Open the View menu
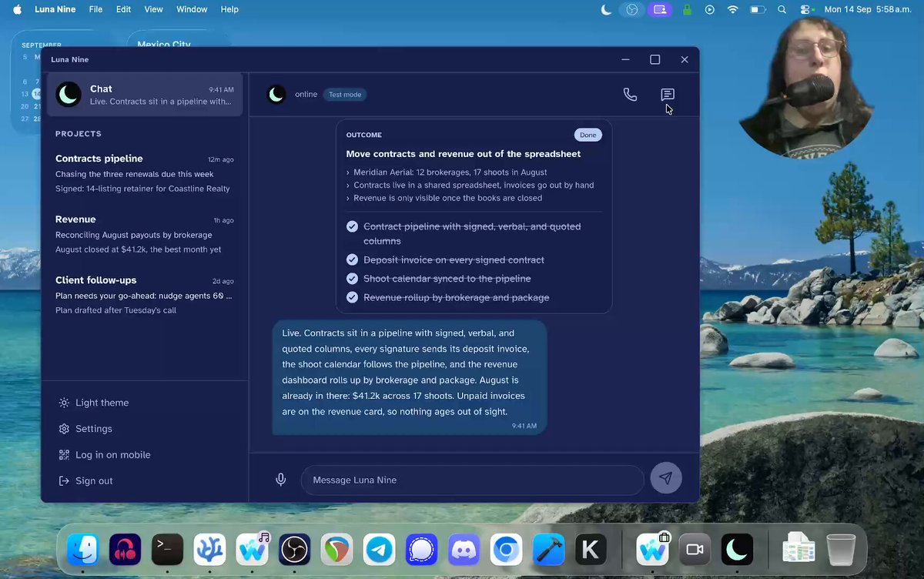 (x=154, y=9)
